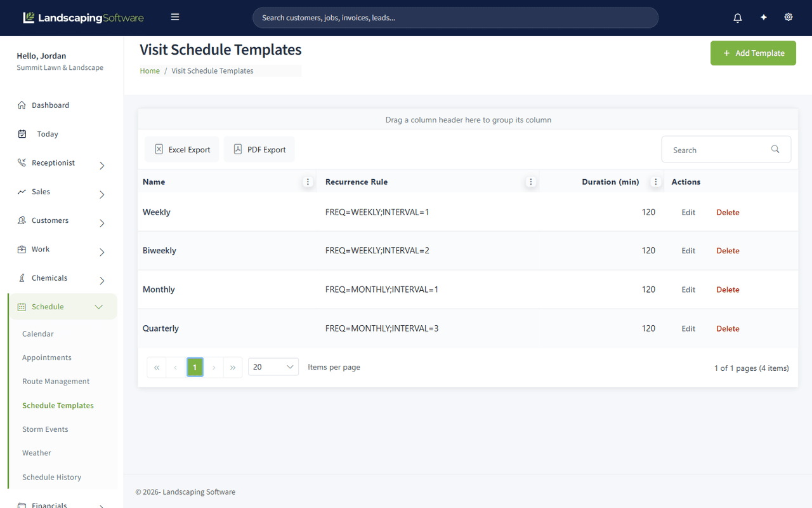Focus the global search field
The height and width of the screenshot is (508, 812).
[x=455, y=18]
